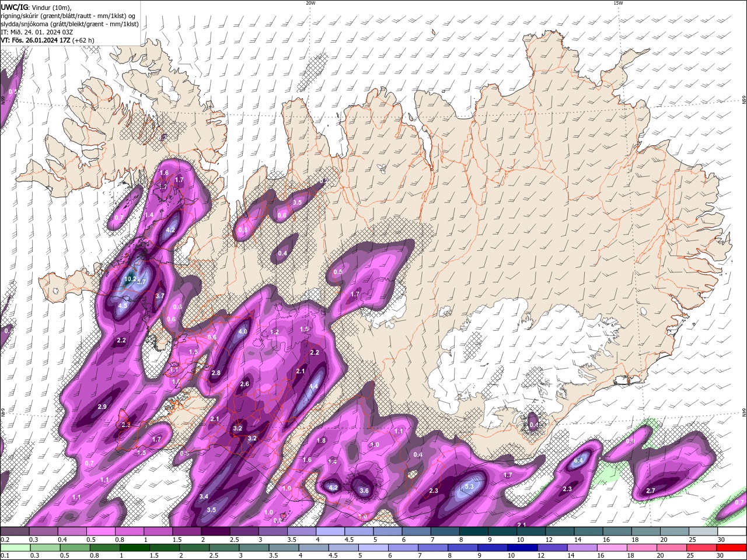Click the 10.2 peak precipitation value
747x560 pixels.
coord(130,279)
